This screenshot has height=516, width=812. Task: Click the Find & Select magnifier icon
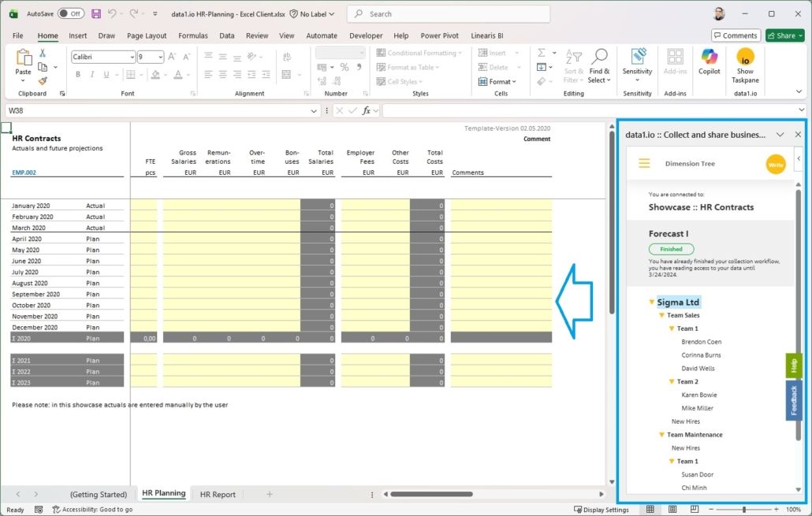click(x=599, y=57)
